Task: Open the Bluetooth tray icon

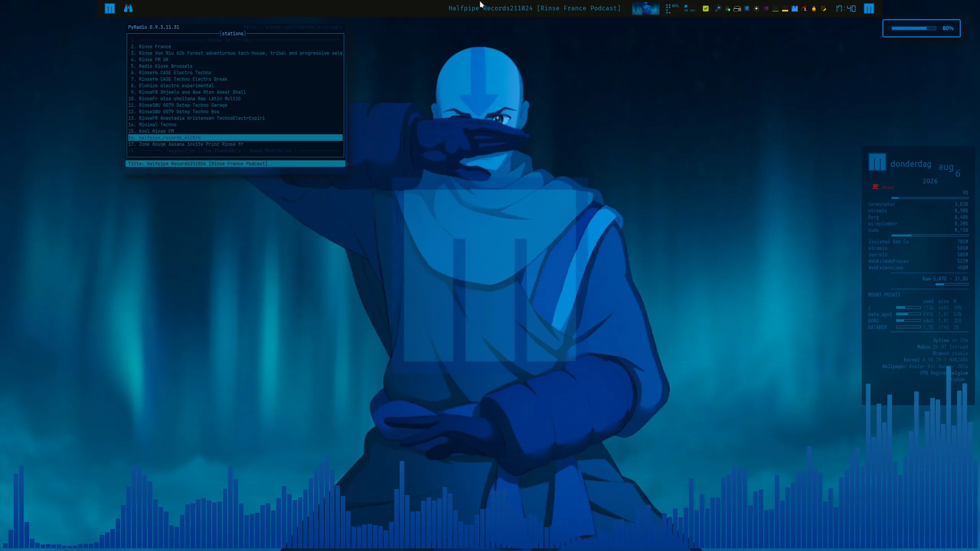Action: 746,8
